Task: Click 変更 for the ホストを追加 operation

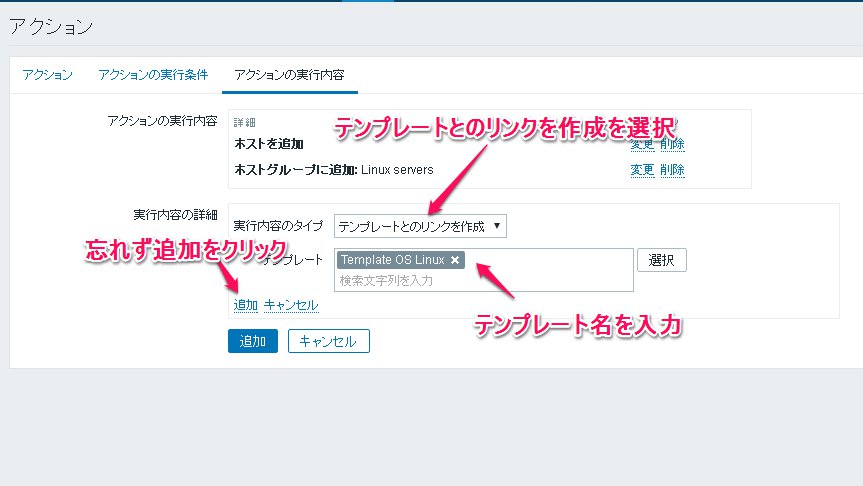Action: [x=642, y=144]
